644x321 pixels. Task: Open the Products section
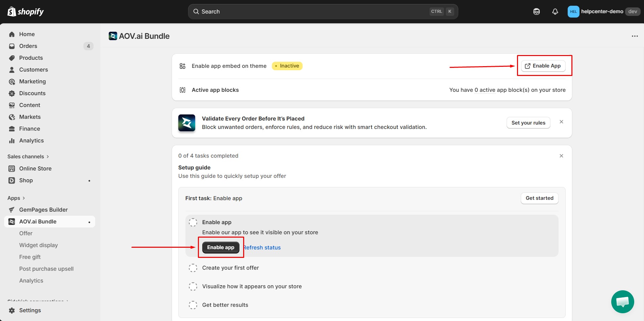click(31, 58)
